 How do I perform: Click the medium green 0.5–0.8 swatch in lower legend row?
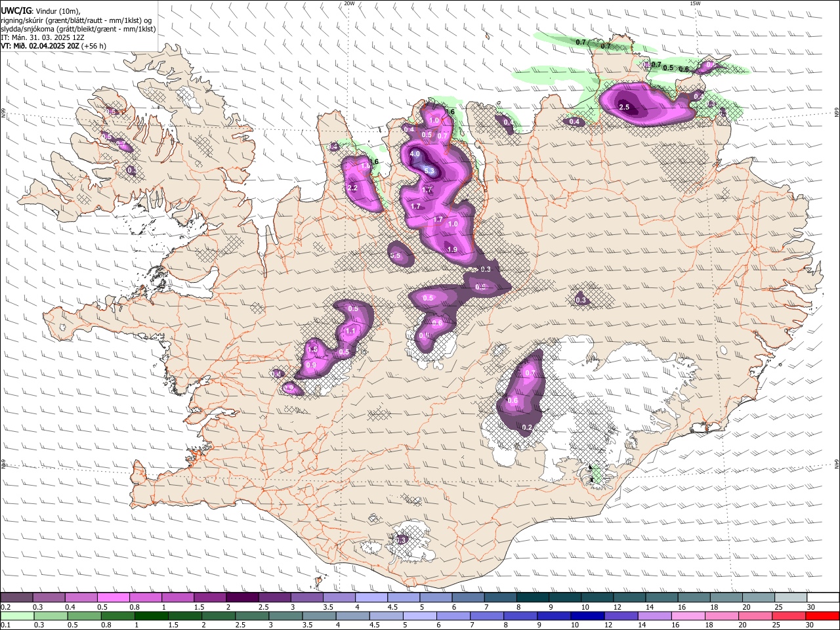(85, 616)
